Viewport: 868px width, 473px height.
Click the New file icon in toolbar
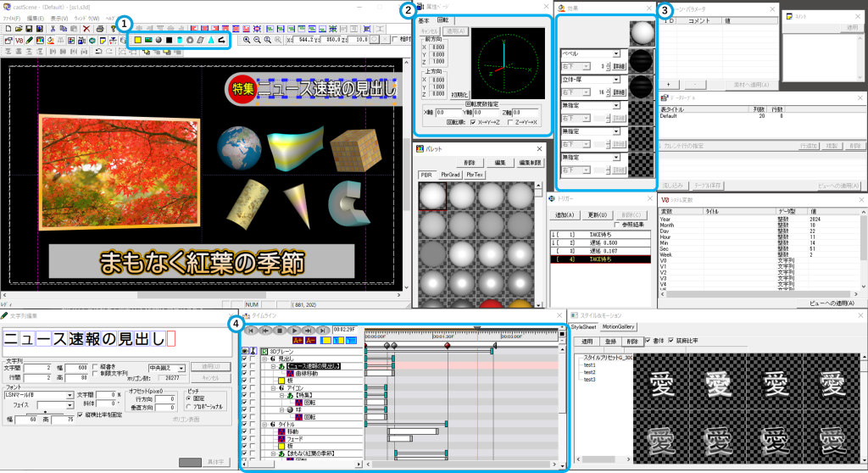click(8, 29)
